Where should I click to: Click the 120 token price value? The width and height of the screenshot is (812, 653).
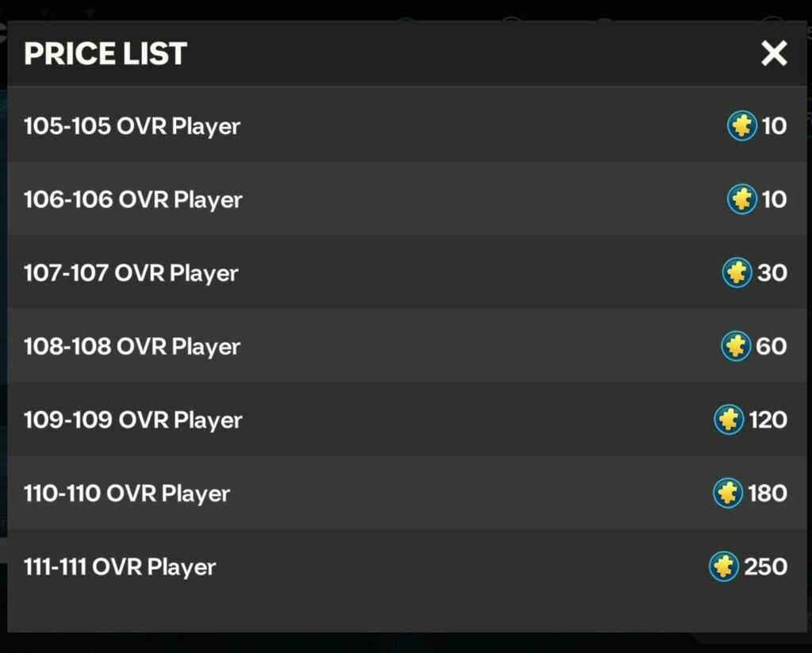768,419
